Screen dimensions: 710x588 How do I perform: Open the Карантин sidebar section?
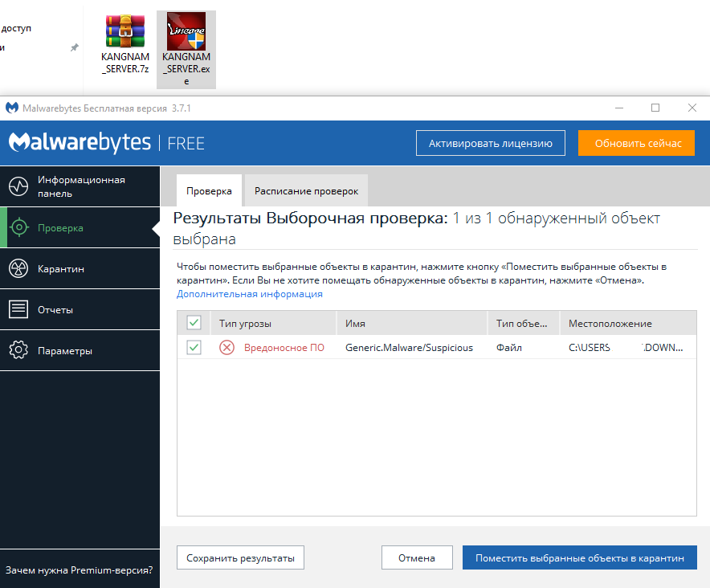[x=80, y=268]
